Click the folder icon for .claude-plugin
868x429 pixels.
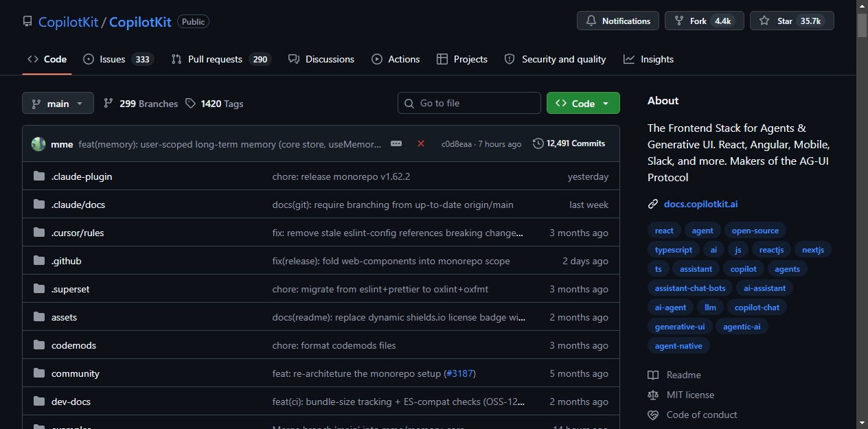click(39, 176)
